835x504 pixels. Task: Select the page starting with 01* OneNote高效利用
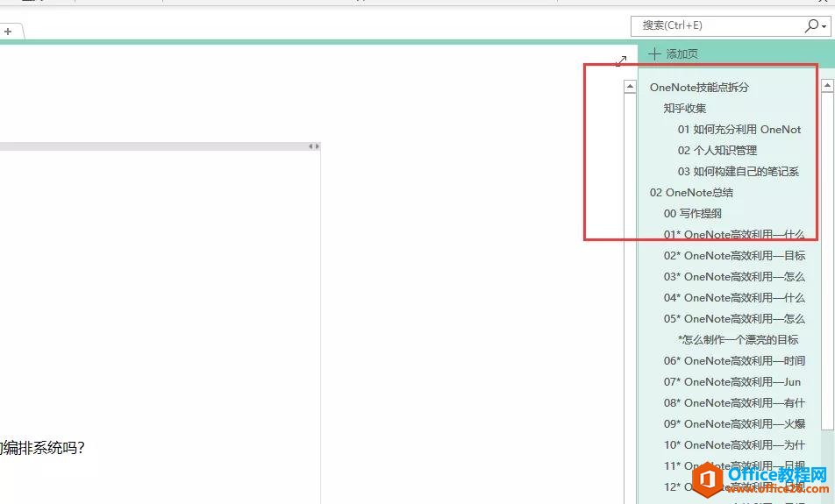click(734, 235)
